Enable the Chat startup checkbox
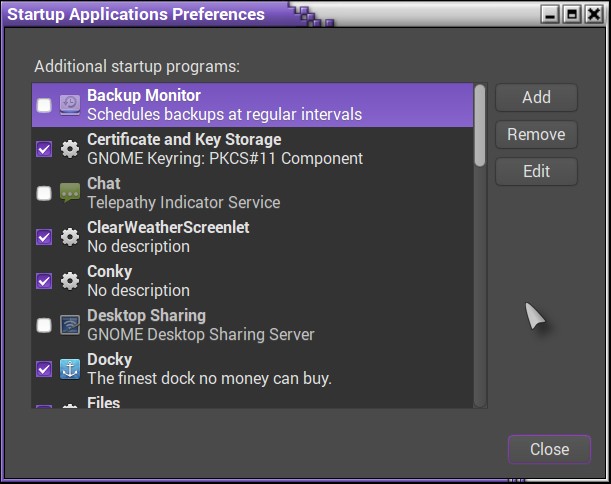The width and height of the screenshot is (611, 484). coord(44,193)
